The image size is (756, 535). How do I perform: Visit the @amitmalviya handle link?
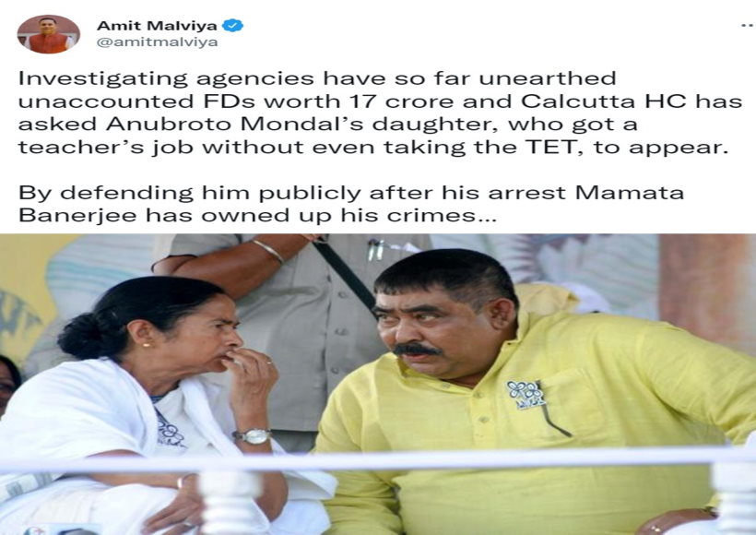click(x=157, y=42)
